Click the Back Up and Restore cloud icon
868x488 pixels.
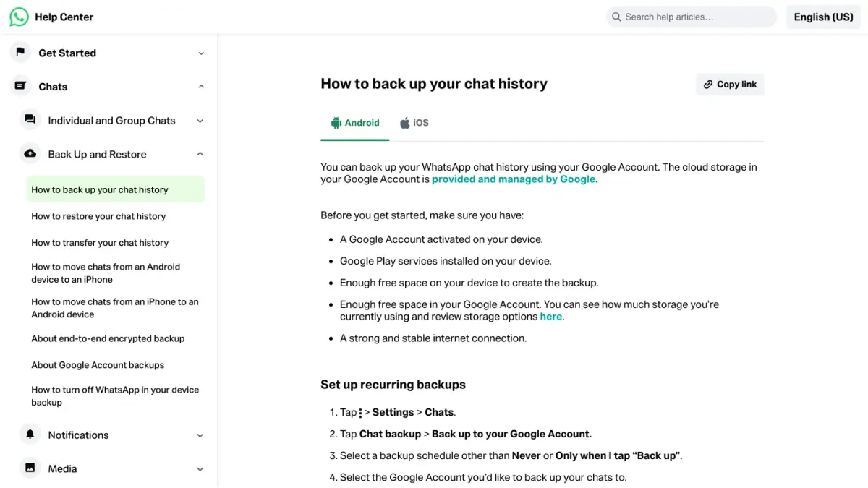tap(30, 154)
